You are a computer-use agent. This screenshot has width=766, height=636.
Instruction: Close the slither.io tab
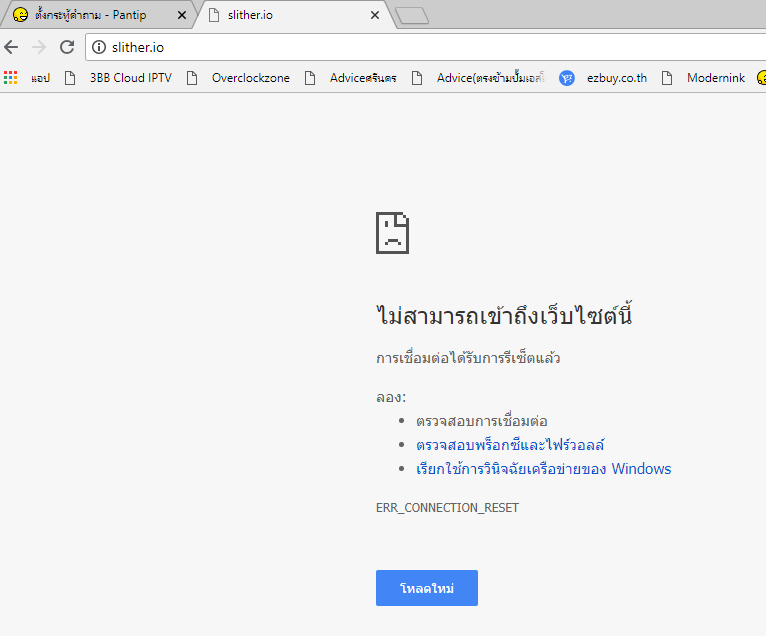click(x=375, y=15)
